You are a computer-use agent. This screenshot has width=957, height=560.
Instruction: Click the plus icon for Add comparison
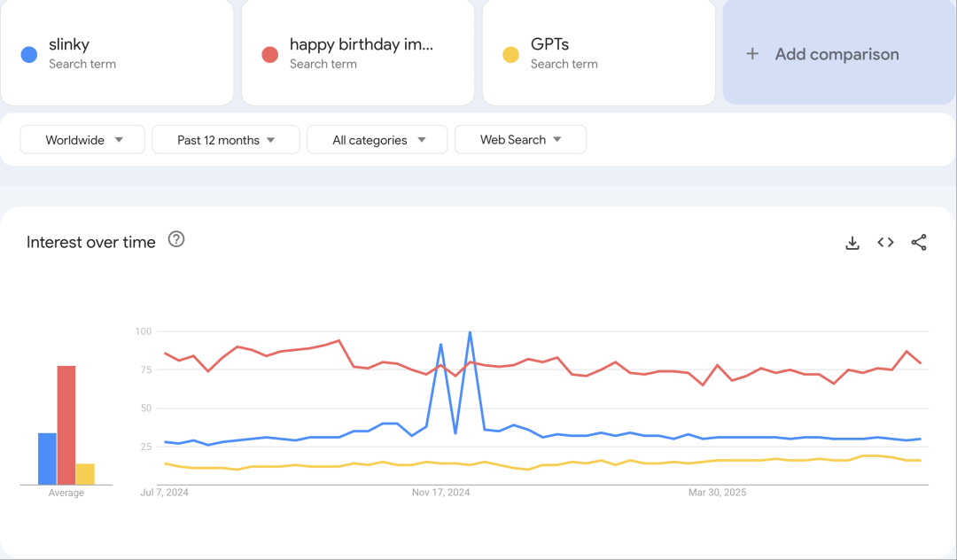[752, 54]
